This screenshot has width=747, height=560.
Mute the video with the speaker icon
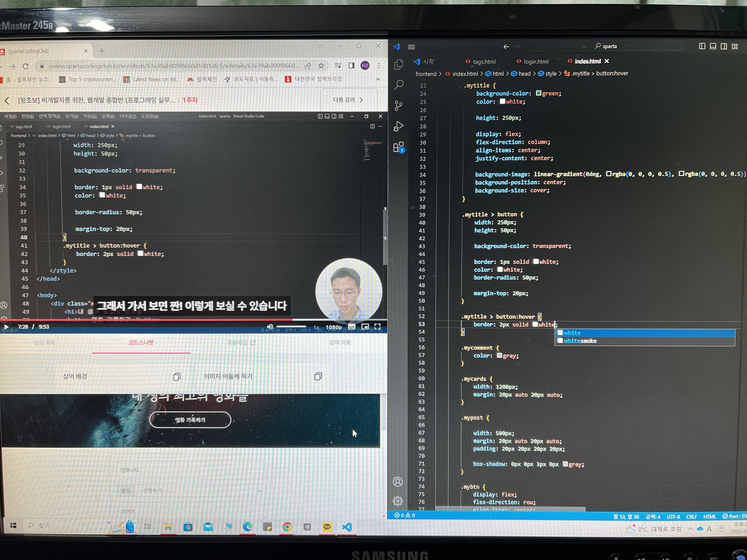(270, 326)
